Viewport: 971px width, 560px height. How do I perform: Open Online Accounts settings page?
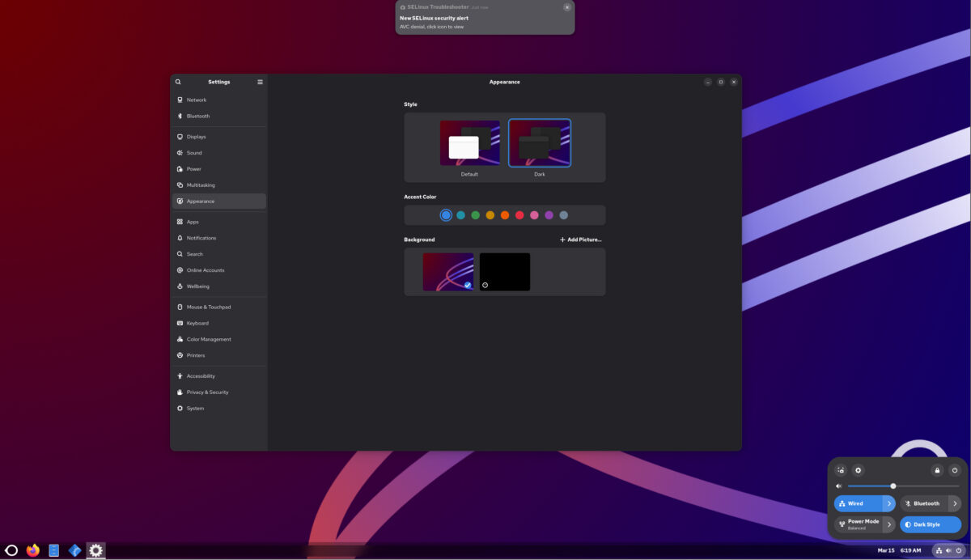(204, 269)
